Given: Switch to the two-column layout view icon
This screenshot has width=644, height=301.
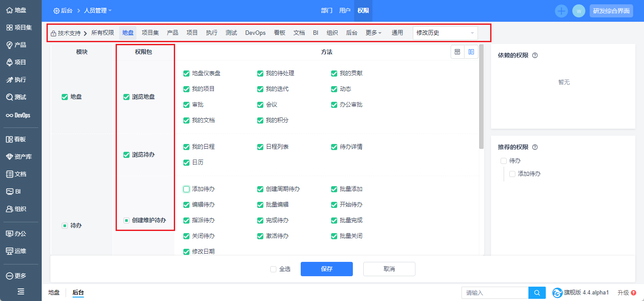Looking at the screenshot, I should 471,52.
